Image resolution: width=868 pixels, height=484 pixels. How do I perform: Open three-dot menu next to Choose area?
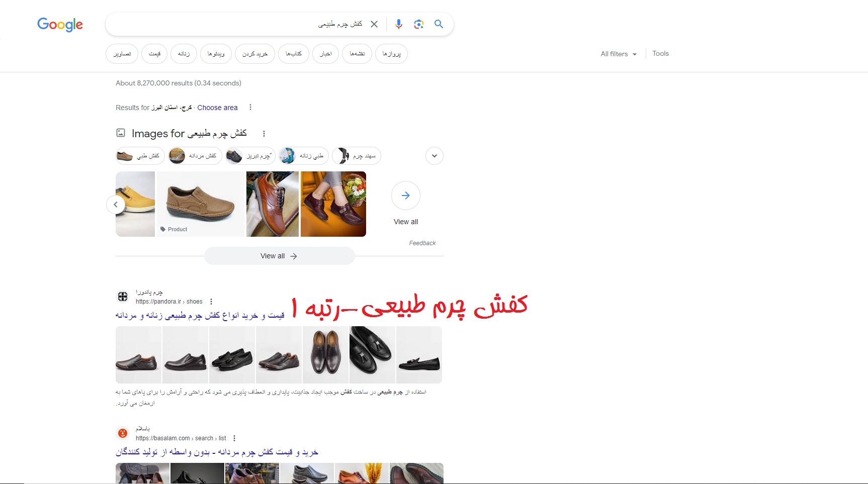[x=250, y=108]
